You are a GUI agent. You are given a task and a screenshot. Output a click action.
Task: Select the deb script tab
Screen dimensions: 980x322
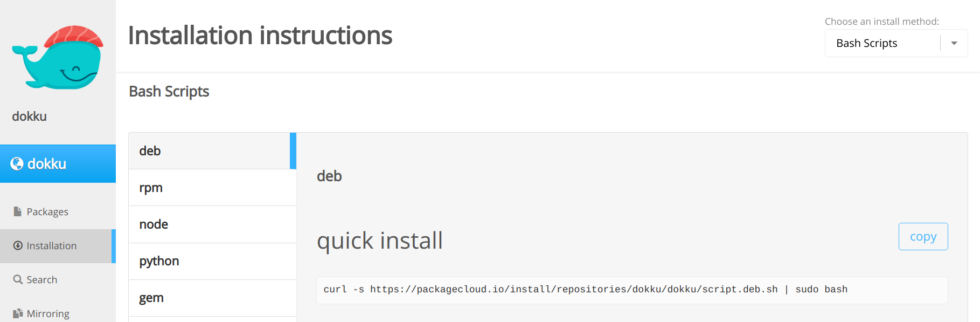click(x=212, y=151)
